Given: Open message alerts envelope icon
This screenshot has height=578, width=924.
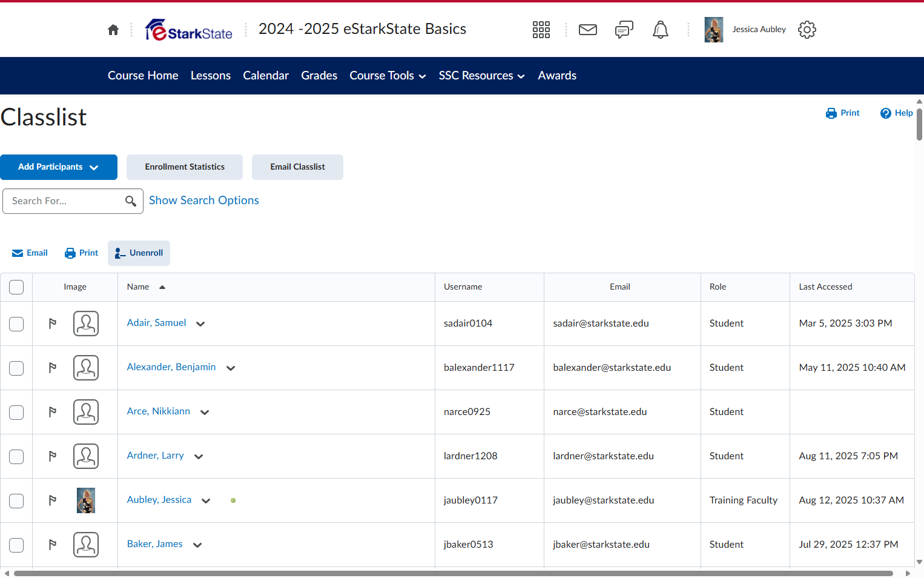Looking at the screenshot, I should click(x=588, y=30).
